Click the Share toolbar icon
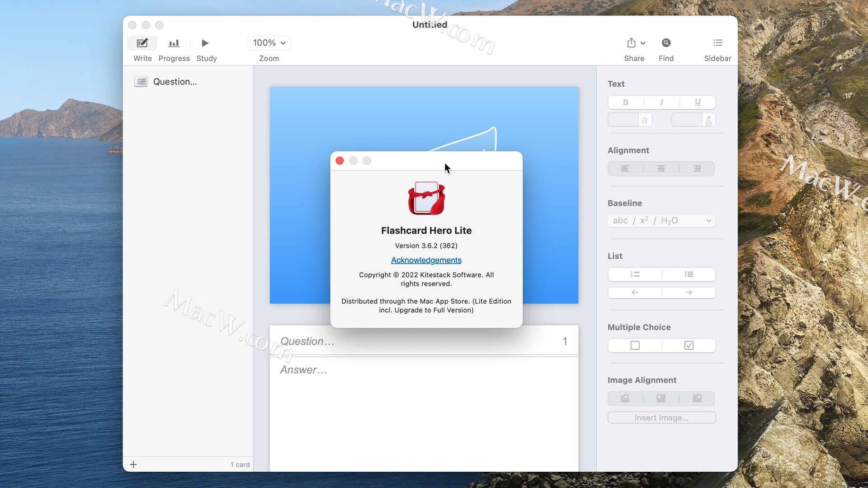The image size is (868, 488). (x=631, y=43)
